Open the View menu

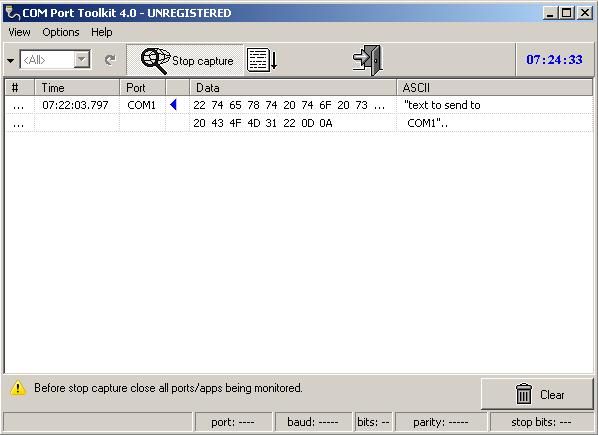coord(19,32)
